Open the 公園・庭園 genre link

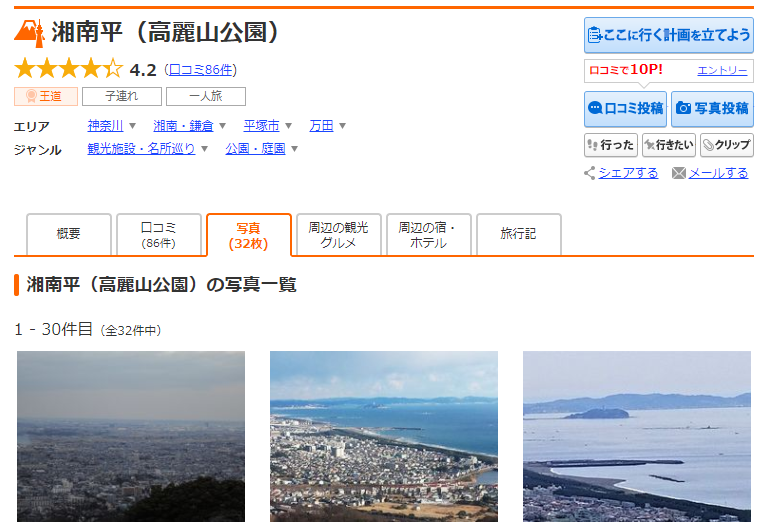pyautogui.click(x=255, y=149)
